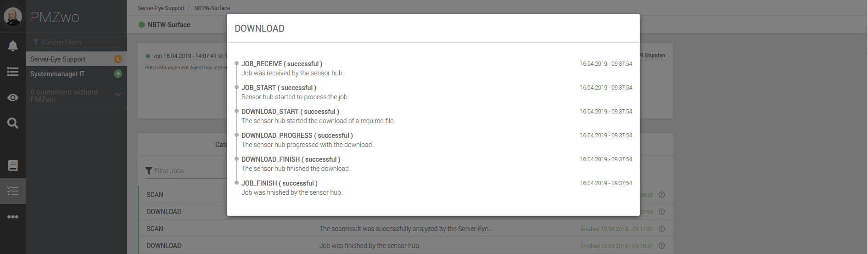Open the book documentation sidebar icon
The width and height of the screenshot is (868, 254).
coord(13,165)
